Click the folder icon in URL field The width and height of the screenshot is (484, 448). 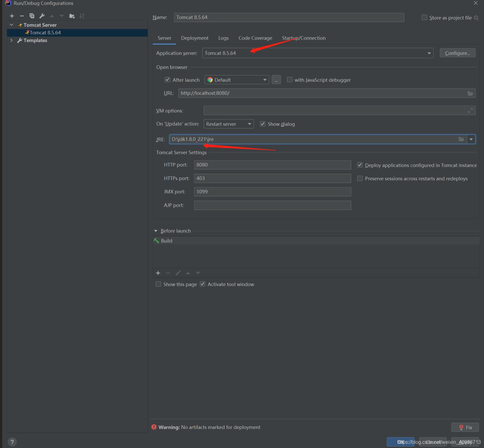pyautogui.click(x=470, y=93)
